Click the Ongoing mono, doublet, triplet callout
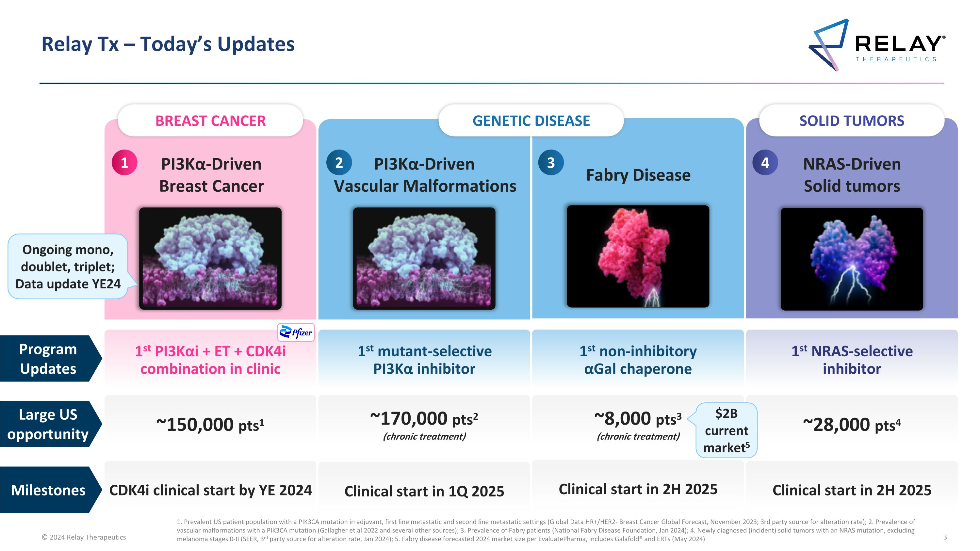The width and height of the screenshot is (980, 551). pos(68,267)
